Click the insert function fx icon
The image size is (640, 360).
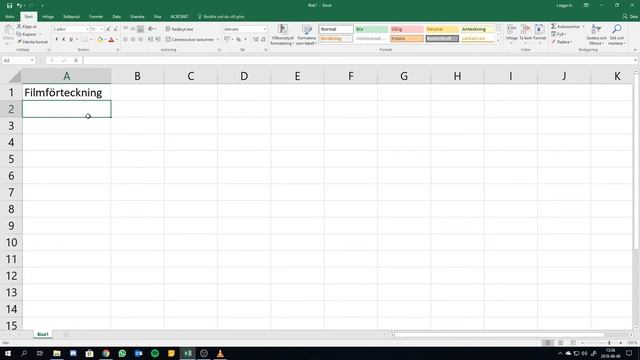point(76,60)
